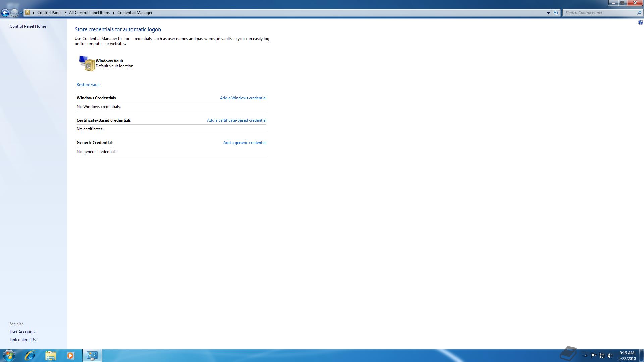This screenshot has width=644, height=362.
Task: Click Windows Vault label
Action: click(x=109, y=61)
